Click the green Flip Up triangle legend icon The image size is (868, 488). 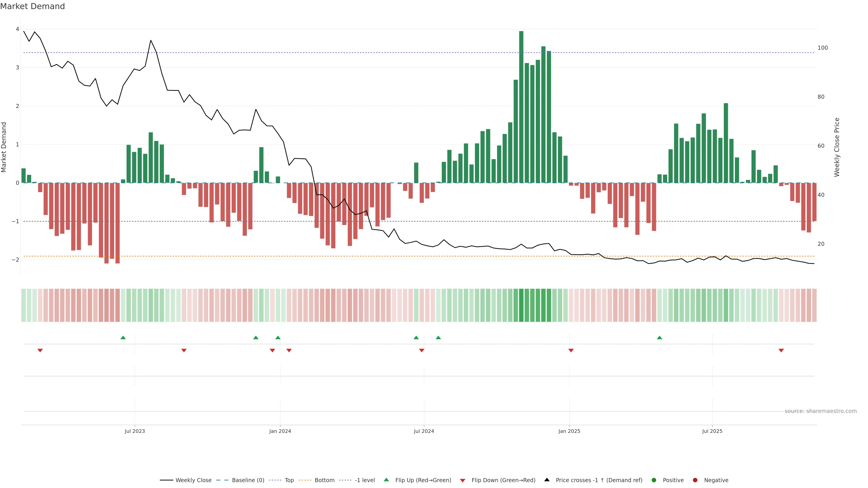coord(386,480)
